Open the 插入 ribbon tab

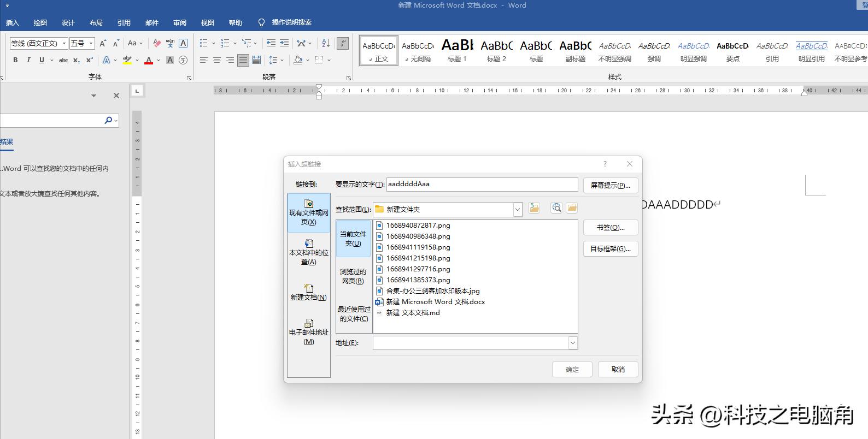(x=12, y=22)
